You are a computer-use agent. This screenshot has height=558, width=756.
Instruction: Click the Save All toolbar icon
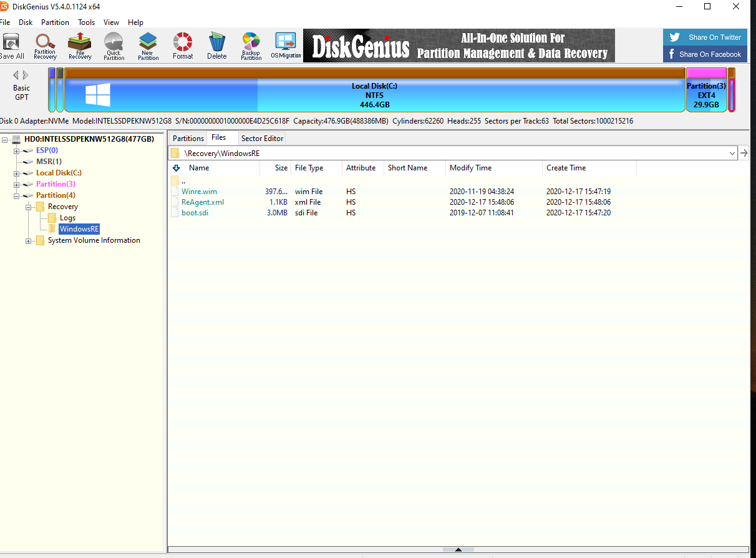pyautogui.click(x=11, y=47)
